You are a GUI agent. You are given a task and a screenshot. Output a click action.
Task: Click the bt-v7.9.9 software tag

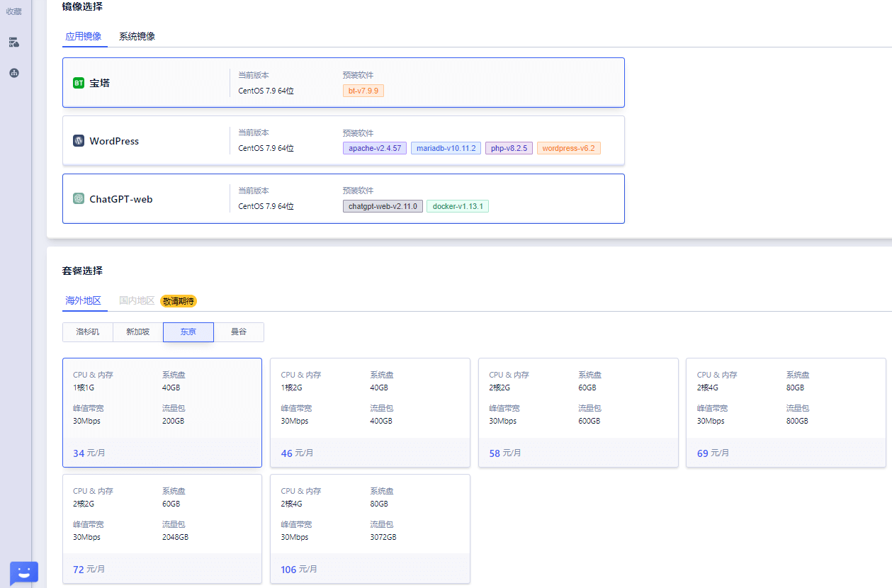(x=363, y=91)
